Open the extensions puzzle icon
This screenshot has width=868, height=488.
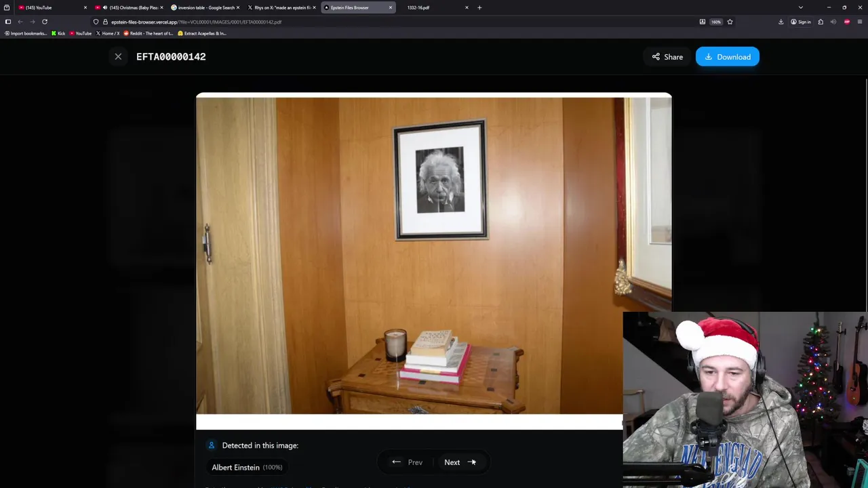821,22
